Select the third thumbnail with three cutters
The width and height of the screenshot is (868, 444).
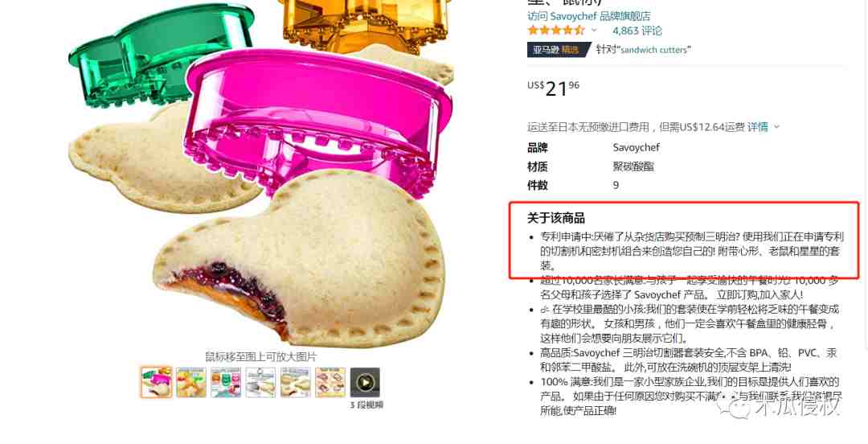click(x=226, y=383)
